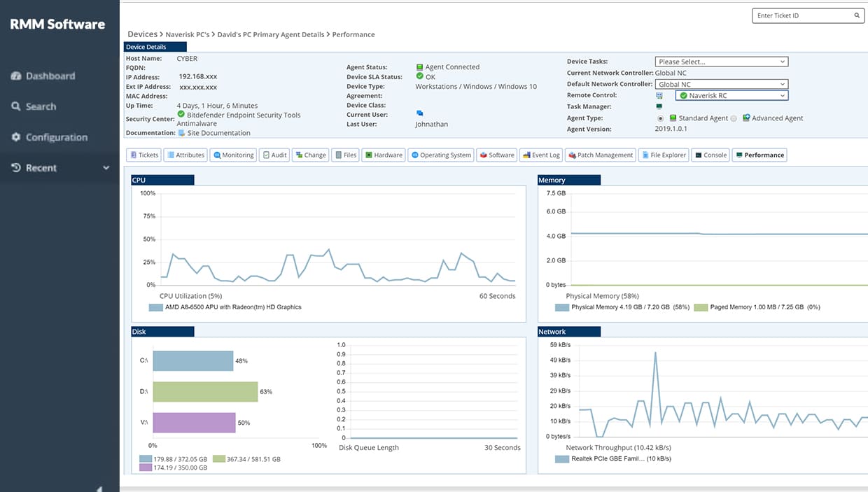Go to the Change tab

pos(310,155)
